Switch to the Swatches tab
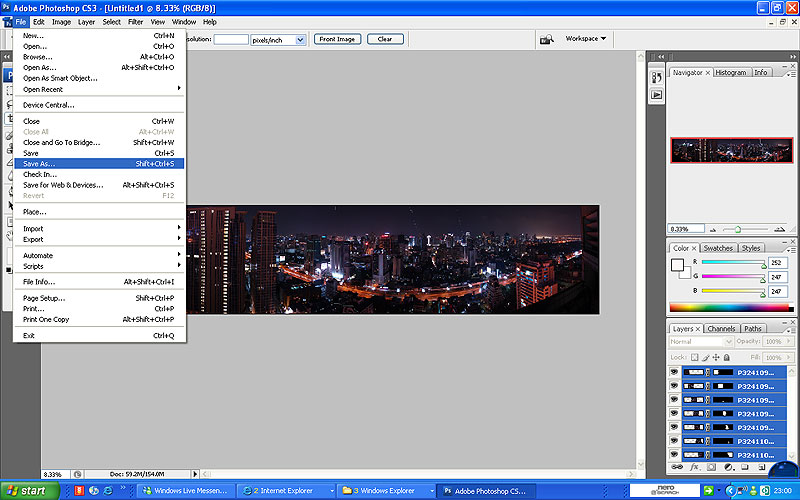 [718, 248]
